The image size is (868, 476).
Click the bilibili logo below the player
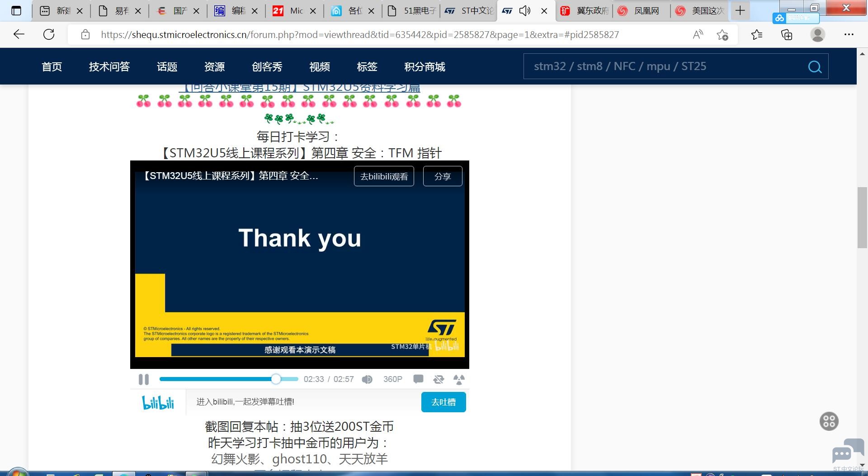pos(158,402)
